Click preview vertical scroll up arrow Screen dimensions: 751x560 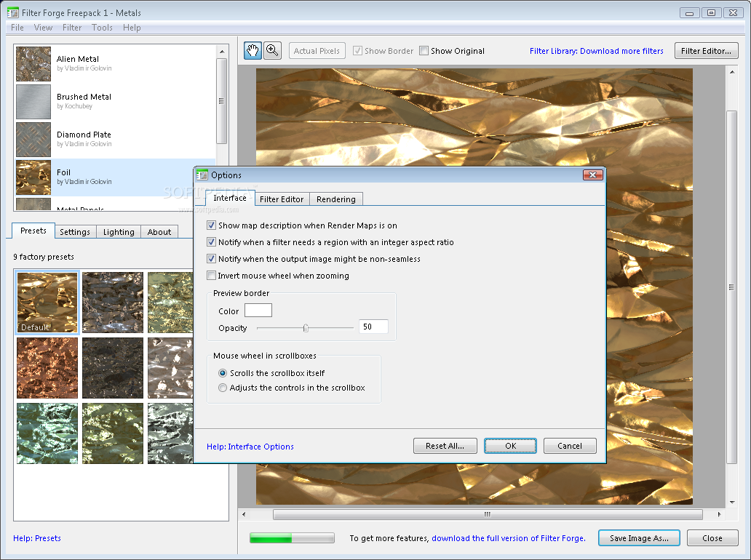click(732, 72)
